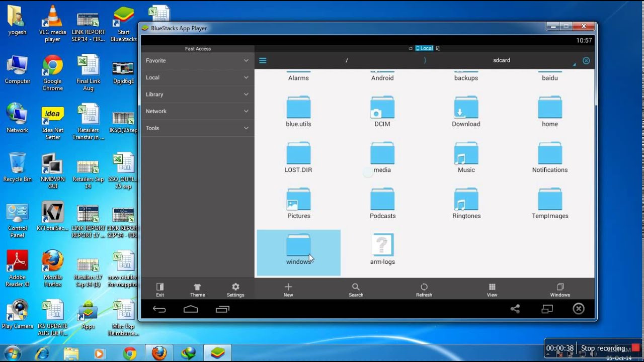
Task: Open the Windows manager button
Action: 560,290
